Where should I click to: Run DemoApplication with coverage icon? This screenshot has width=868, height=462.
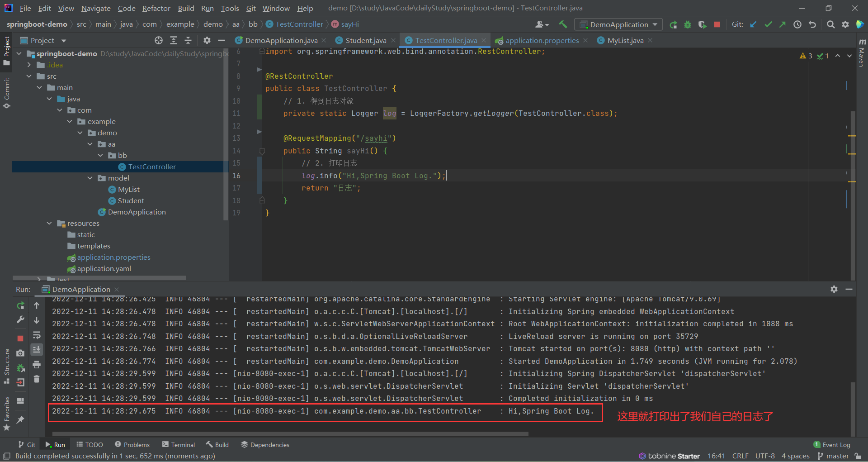point(702,24)
